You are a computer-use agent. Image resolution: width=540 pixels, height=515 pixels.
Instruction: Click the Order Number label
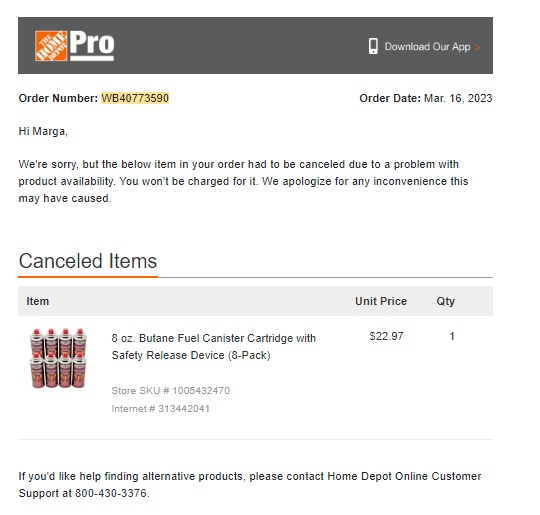coord(58,98)
